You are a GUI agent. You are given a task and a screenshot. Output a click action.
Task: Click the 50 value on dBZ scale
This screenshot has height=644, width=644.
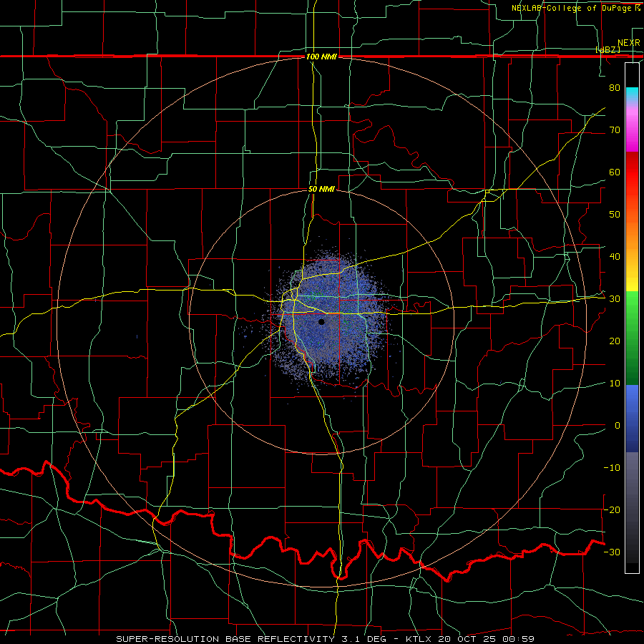click(x=615, y=215)
